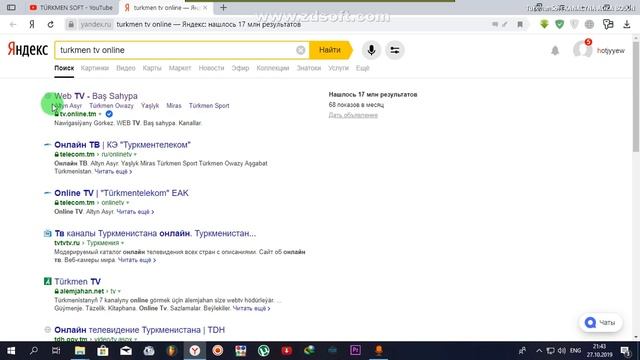Bookmark this page with the bookmark icon

click(x=520, y=24)
